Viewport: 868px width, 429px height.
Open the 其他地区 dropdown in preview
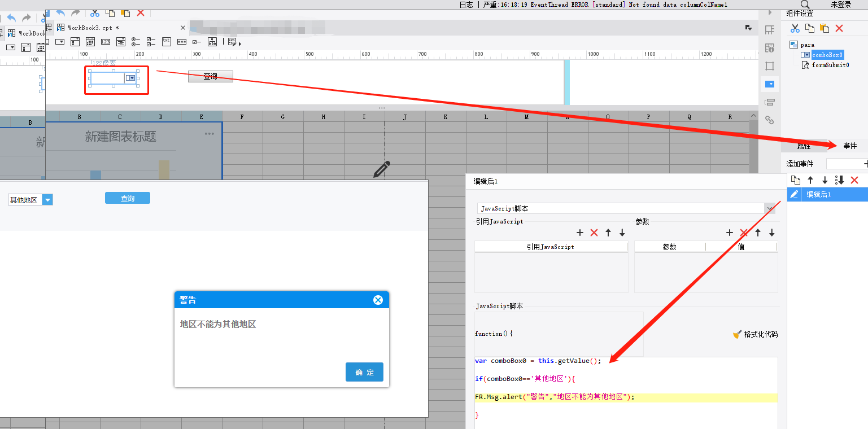coord(48,200)
